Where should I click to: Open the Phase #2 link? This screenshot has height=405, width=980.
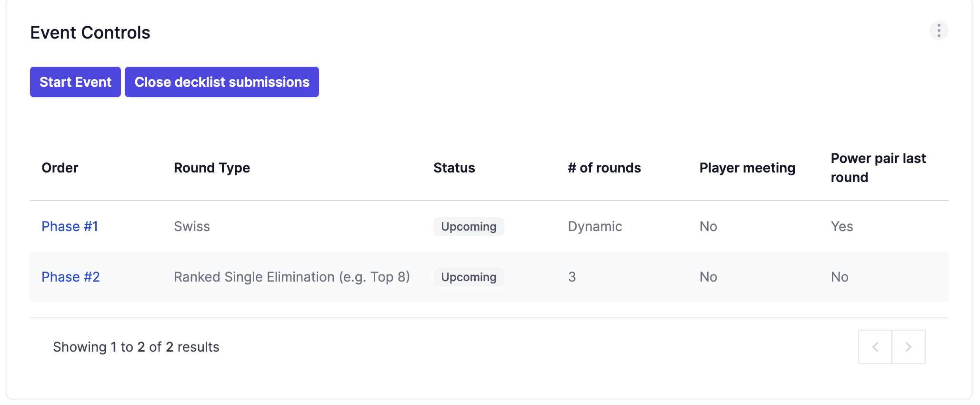70,277
